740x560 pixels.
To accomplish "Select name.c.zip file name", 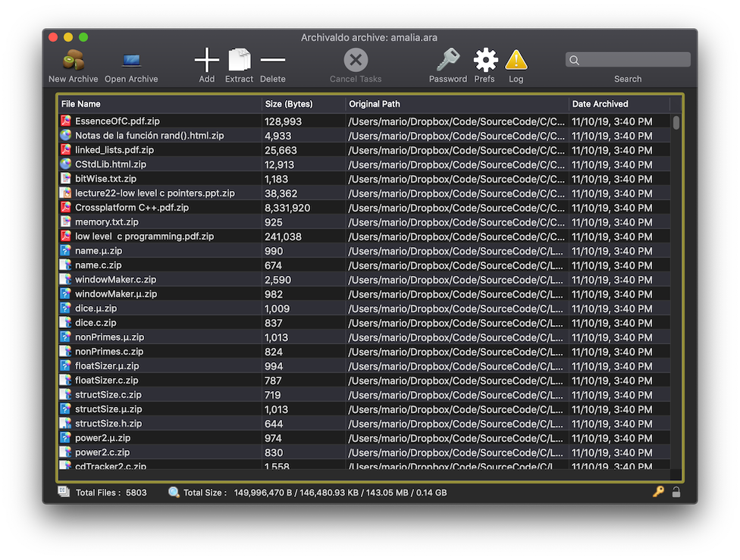I will 98,265.
